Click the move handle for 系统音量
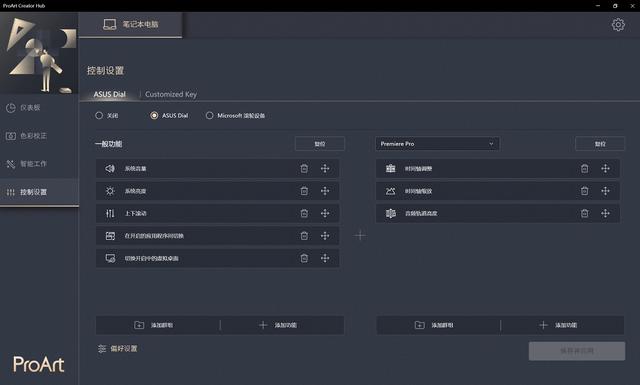Screen dimensions: 640x385 coord(325,168)
